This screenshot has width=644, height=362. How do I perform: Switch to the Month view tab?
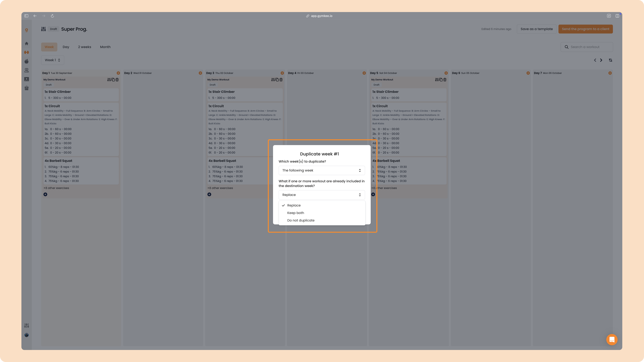[105, 47]
